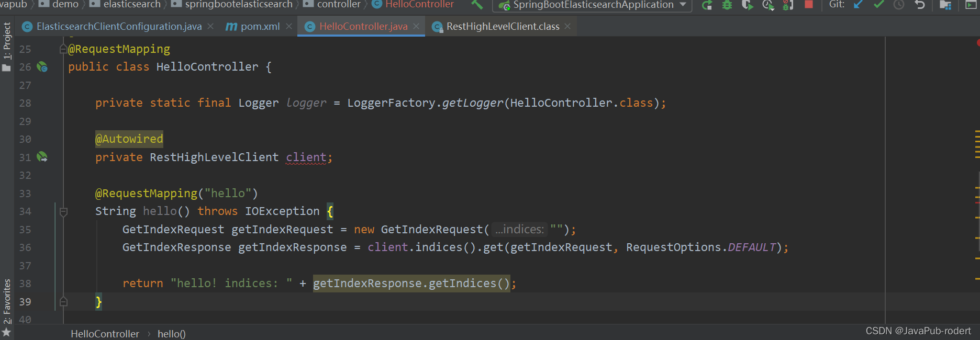This screenshot has width=980, height=340.
Task: Click IOException on line 34
Action: tap(282, 211)
